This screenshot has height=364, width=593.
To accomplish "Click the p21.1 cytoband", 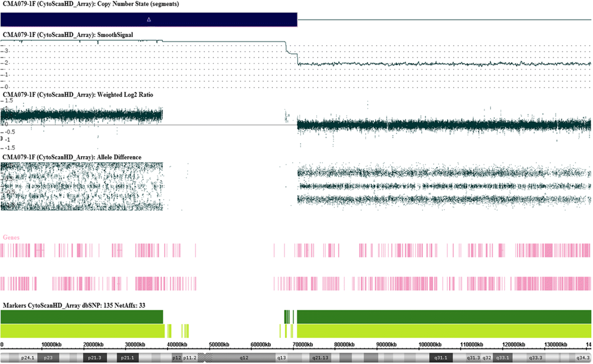I will tap(128, 358).
